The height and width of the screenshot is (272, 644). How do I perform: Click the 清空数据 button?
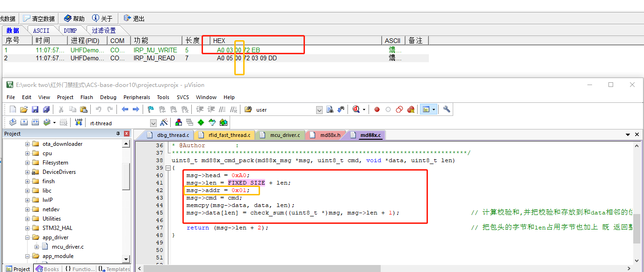click(39, 19)
